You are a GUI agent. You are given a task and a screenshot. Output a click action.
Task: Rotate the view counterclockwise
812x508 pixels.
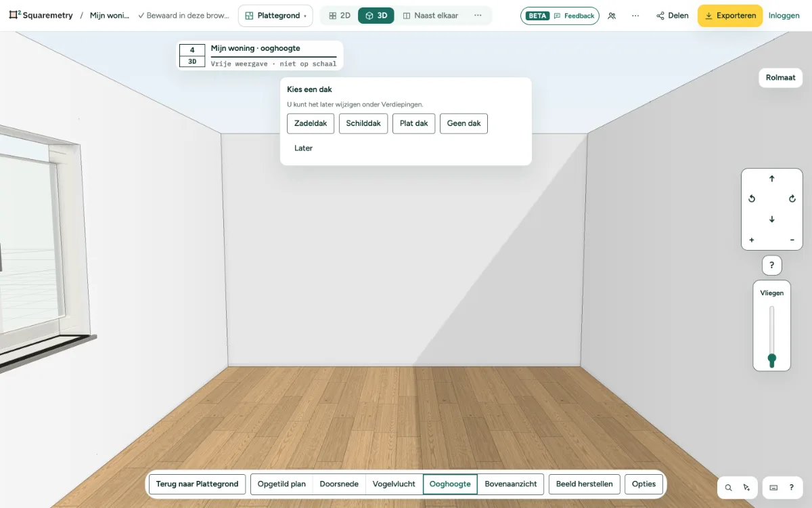pyautogui.click(x=752, y=199)
